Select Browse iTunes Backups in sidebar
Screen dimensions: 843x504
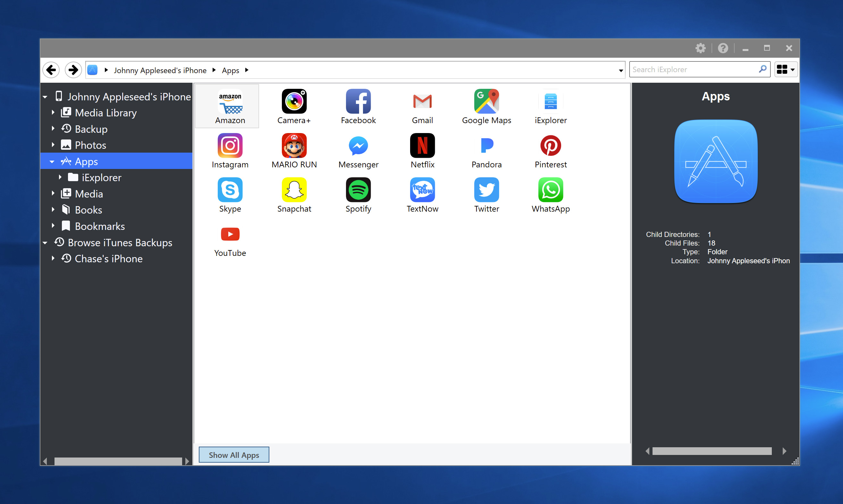pyautogui.click(x=120, y=243)
